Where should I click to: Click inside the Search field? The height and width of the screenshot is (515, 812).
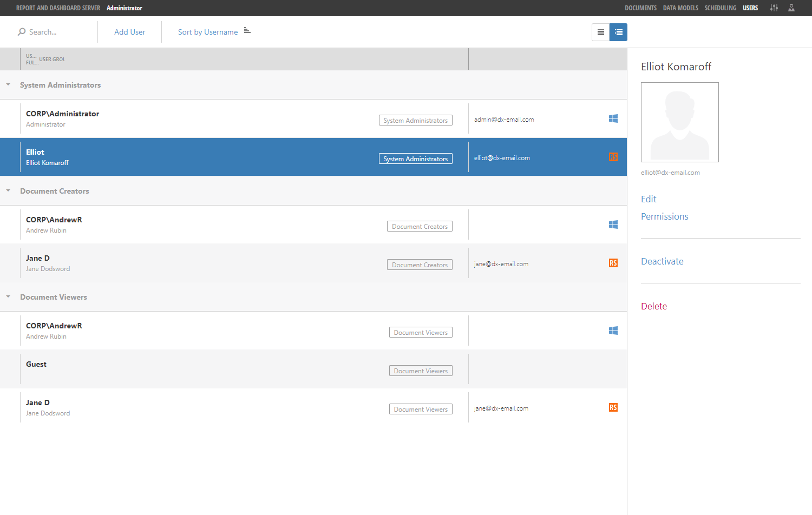pos(51,32)
